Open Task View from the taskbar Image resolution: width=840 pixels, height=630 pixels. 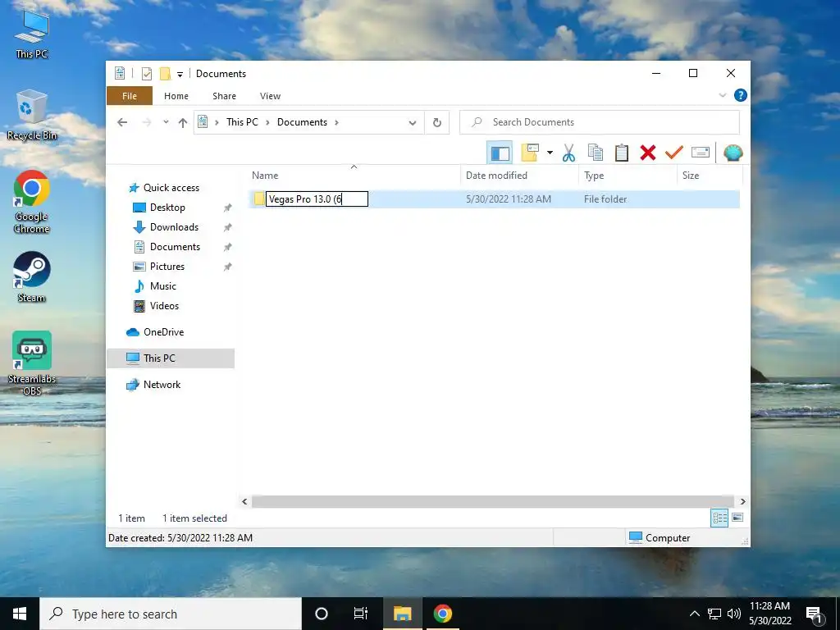(361, 614)
